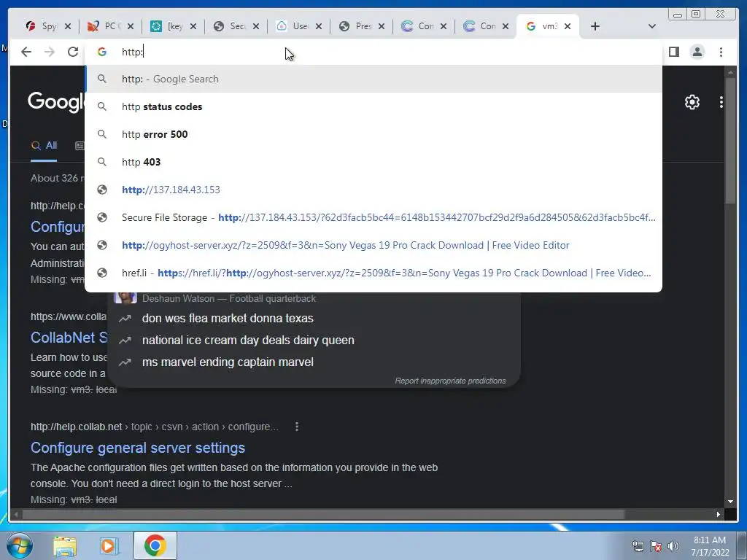747x560 pixels.
Task: Click the horizontal scrollbar right arrow
Action: 718,514
